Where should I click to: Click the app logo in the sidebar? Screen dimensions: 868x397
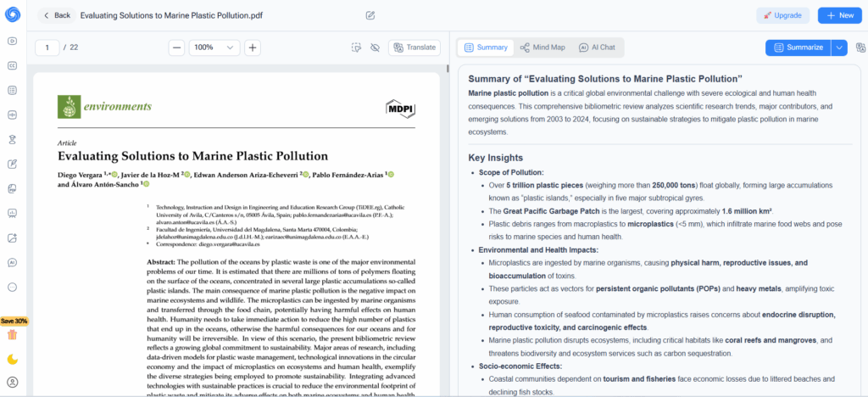click(x=12, y=14)
